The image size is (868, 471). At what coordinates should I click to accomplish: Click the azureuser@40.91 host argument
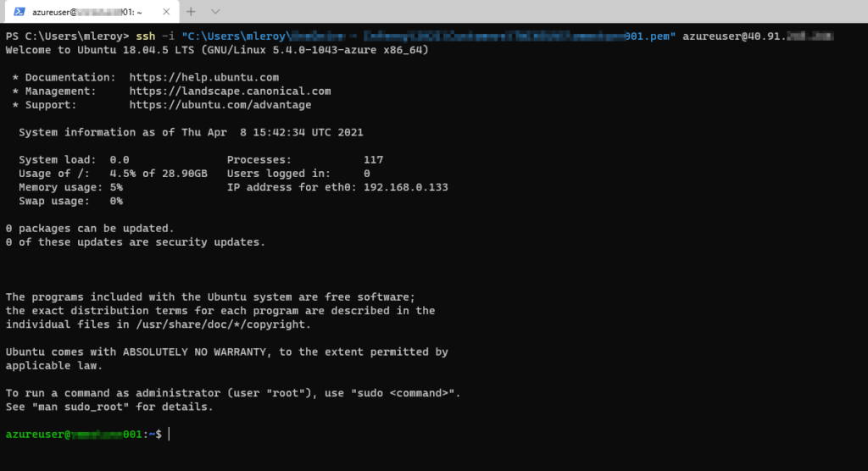757,36
